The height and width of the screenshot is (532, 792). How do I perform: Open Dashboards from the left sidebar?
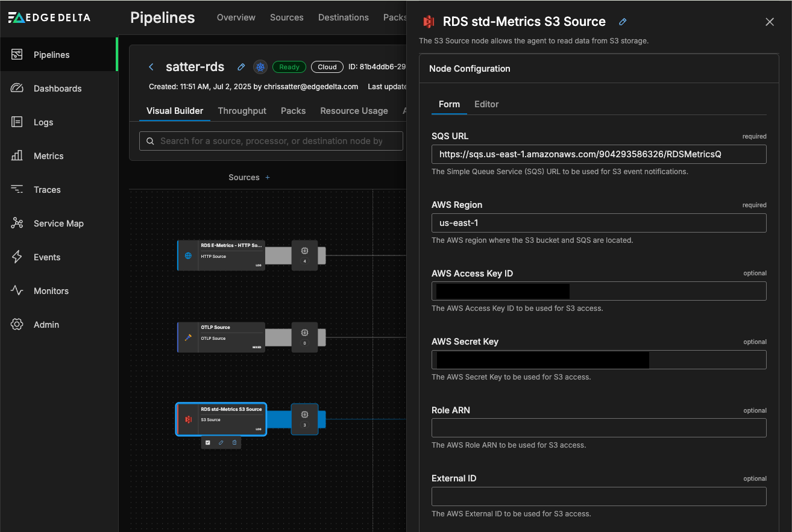pos(57,89)
